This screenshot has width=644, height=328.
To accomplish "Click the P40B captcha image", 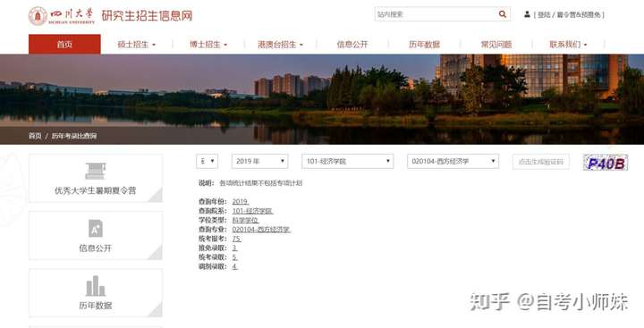I will coord(606,163).
